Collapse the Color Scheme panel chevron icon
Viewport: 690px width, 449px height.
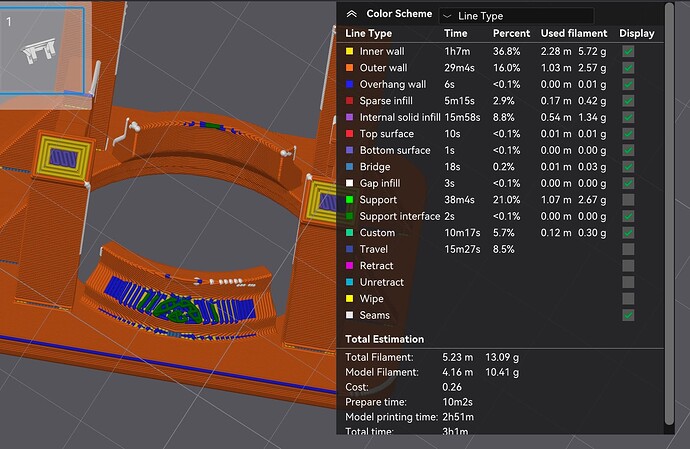pyautogui.click(x=351, y=14)
